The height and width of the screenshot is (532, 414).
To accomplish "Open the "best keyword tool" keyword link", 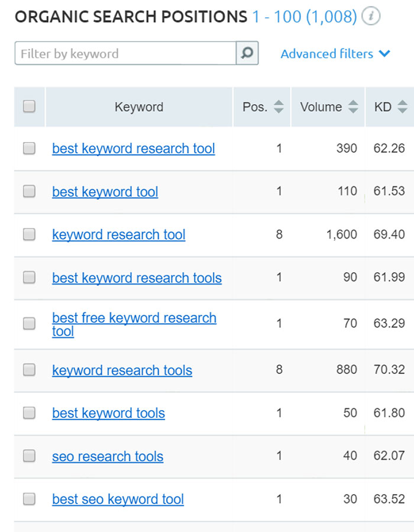I will (x=105, y=192).
